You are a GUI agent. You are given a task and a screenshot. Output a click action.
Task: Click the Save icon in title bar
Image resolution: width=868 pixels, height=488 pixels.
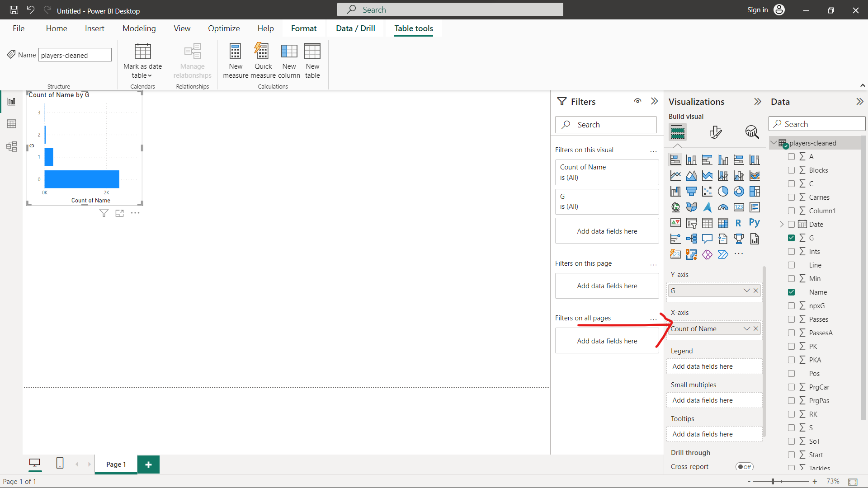(14, 10)
